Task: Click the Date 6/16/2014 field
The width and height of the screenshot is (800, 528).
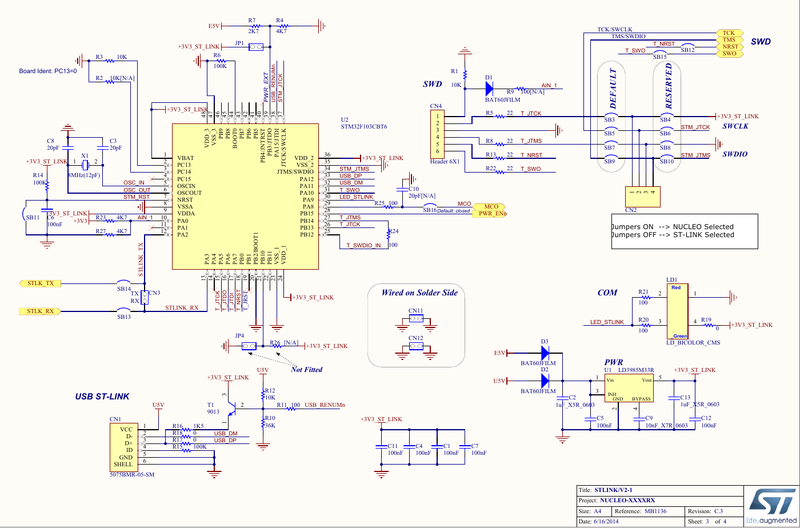Action: pyautogui.click(x=631, y=522)
